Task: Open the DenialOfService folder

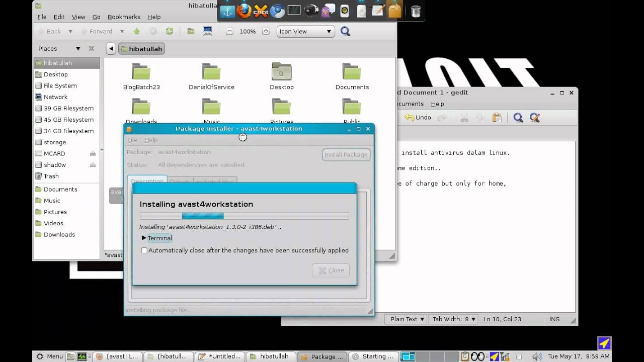Action: [211, 77]
